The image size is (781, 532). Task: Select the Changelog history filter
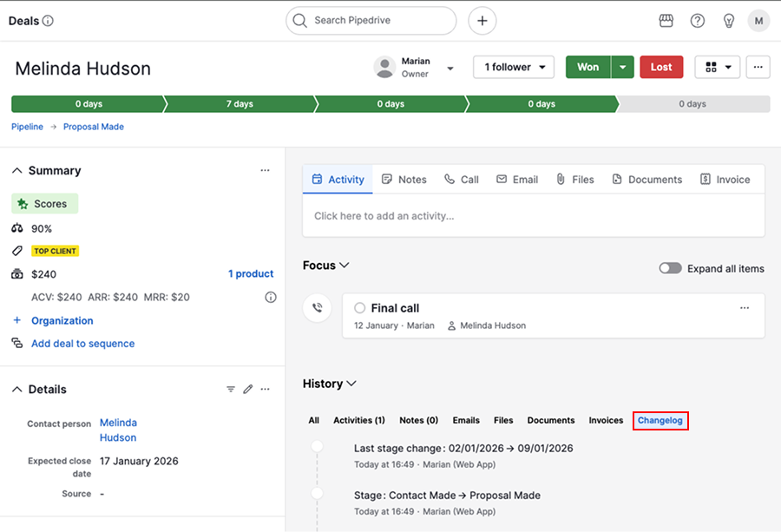(x=660, y=421)
